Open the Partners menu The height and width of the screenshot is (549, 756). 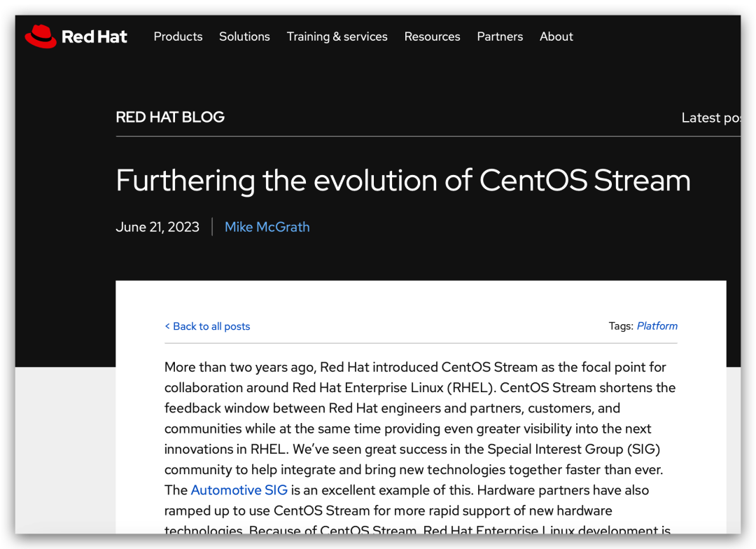(500, 36)
